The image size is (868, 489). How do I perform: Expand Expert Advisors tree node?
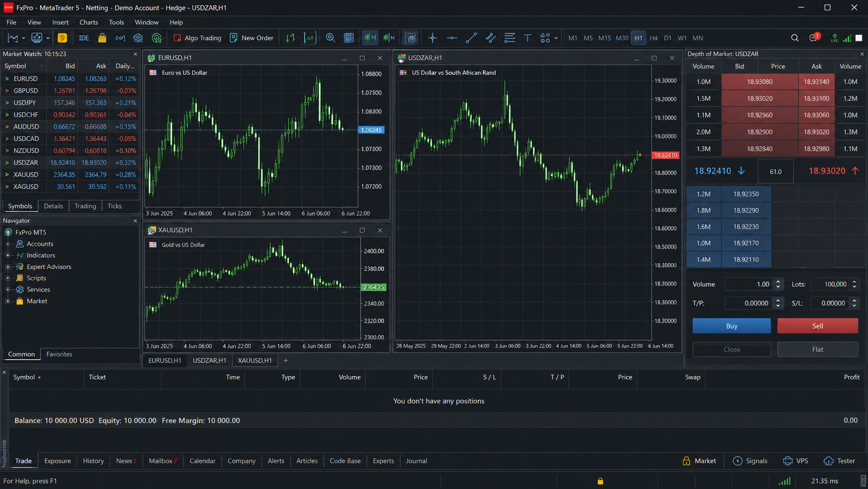[x=8, y=267]
